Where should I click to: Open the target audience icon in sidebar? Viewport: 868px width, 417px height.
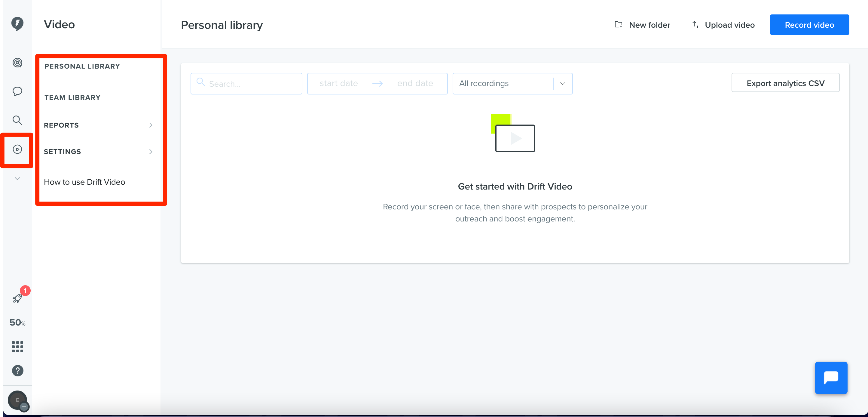[x=17, y=63]
